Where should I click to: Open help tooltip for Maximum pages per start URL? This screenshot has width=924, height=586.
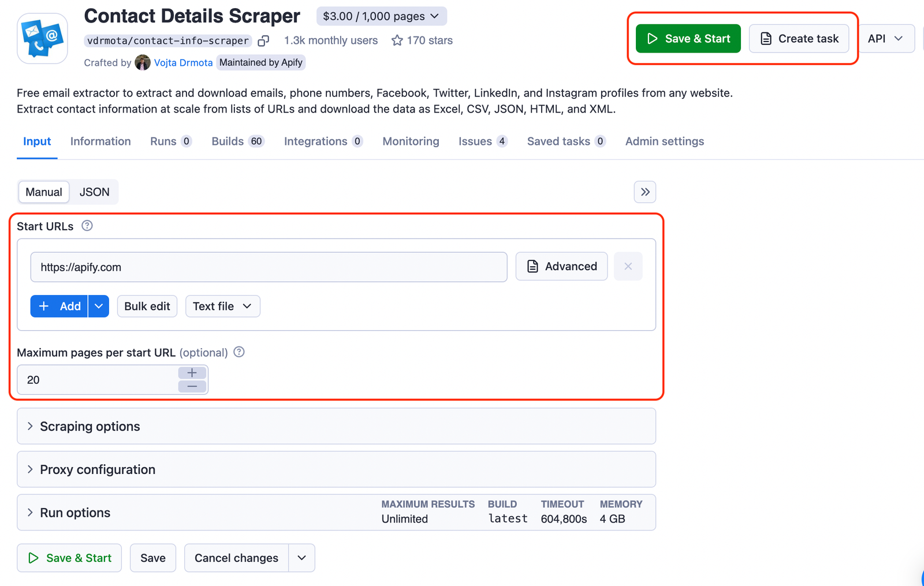(239, 352)
